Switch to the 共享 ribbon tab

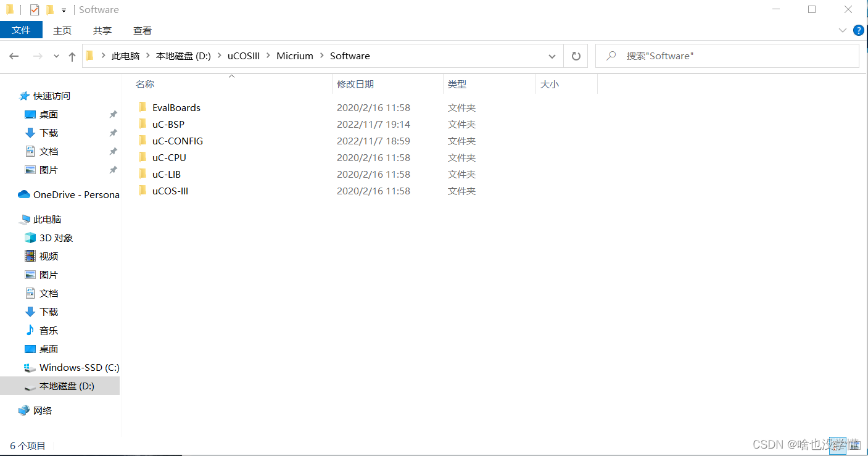point(102,30)
